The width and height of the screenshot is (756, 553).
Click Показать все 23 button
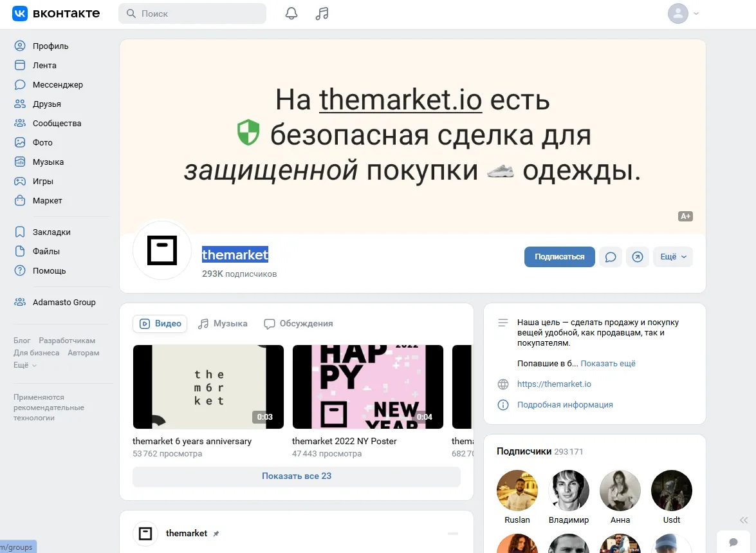pos(297,476)
